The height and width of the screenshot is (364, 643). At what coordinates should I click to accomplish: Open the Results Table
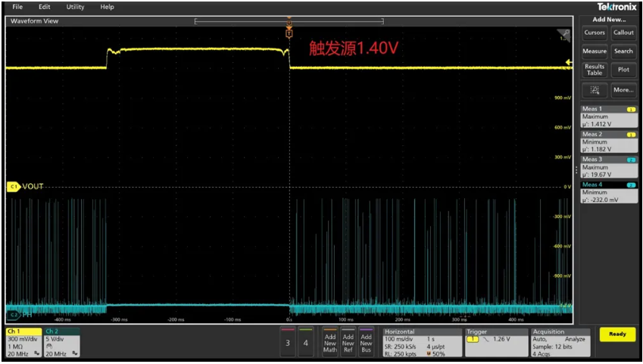(x=595, y=70)
